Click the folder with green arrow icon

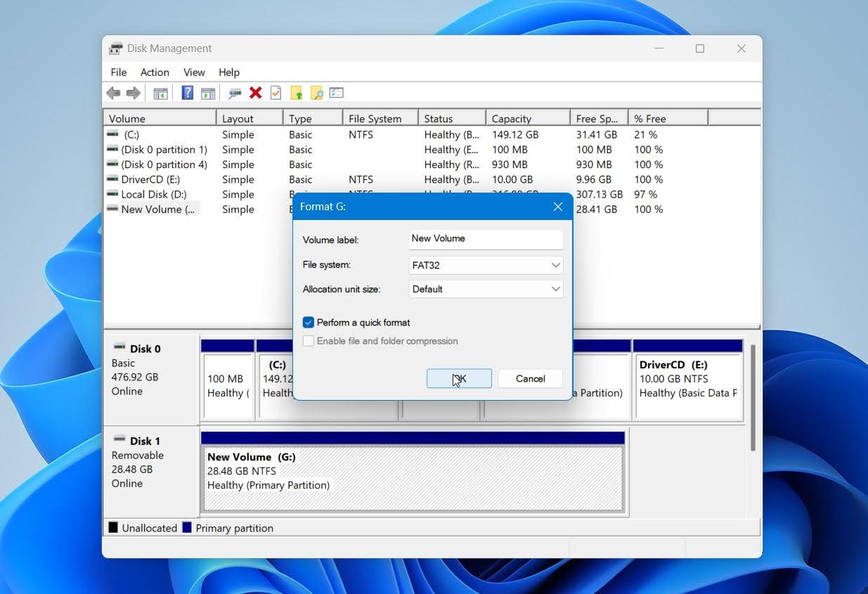pos(297,93)
